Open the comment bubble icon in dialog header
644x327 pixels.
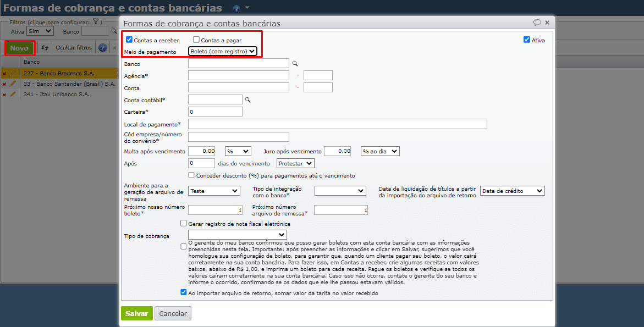[x=537, y=23]
